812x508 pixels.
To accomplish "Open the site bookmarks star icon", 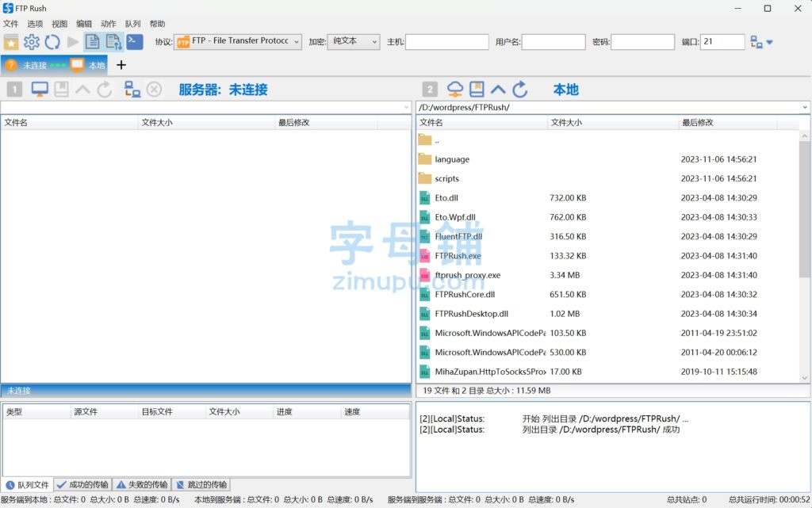I will [x=11, y=42].
